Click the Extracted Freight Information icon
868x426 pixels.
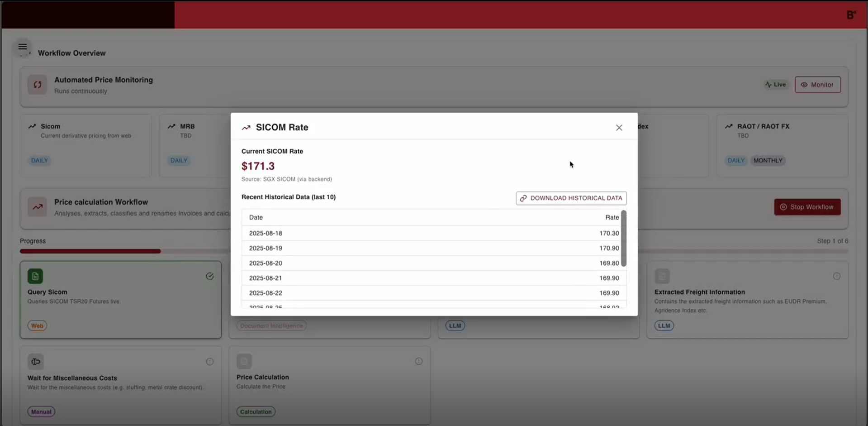(x=662, y=276)
